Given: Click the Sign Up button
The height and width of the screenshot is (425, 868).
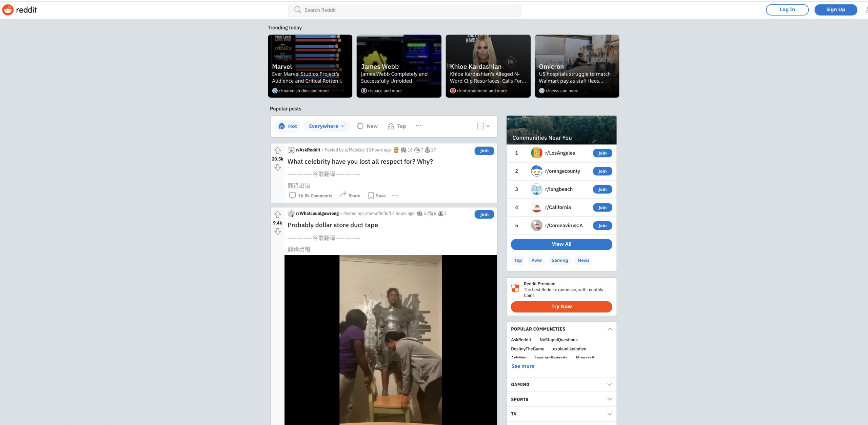Looking at the screenshot, I should coord(835,10).
